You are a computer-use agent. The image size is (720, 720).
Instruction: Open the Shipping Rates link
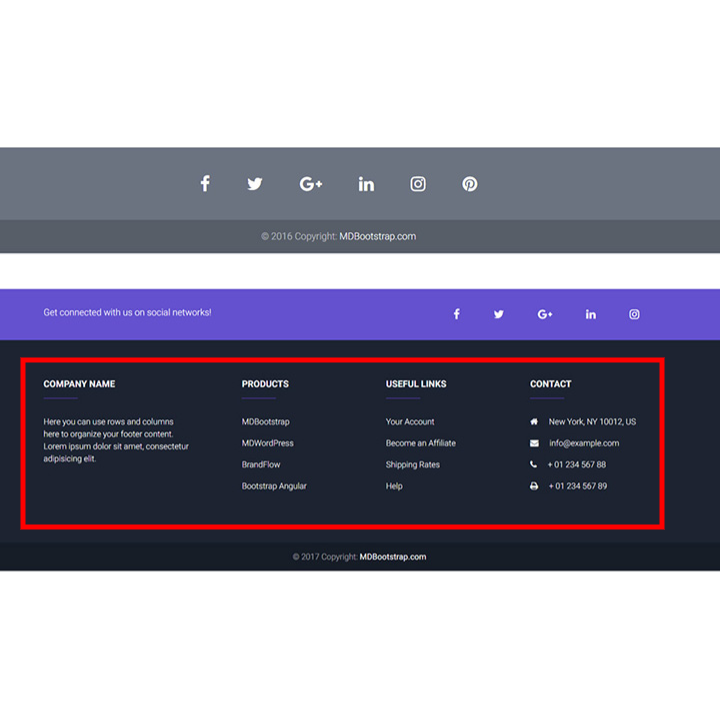click(x=413, y=465)
